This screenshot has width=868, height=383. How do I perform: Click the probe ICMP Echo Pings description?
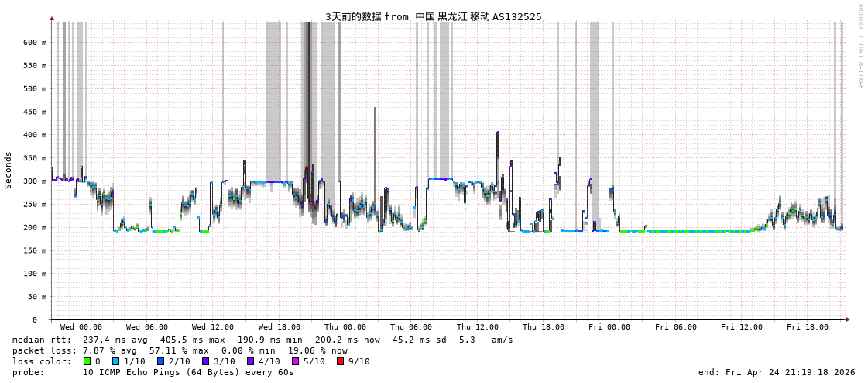tap(153, 372)
